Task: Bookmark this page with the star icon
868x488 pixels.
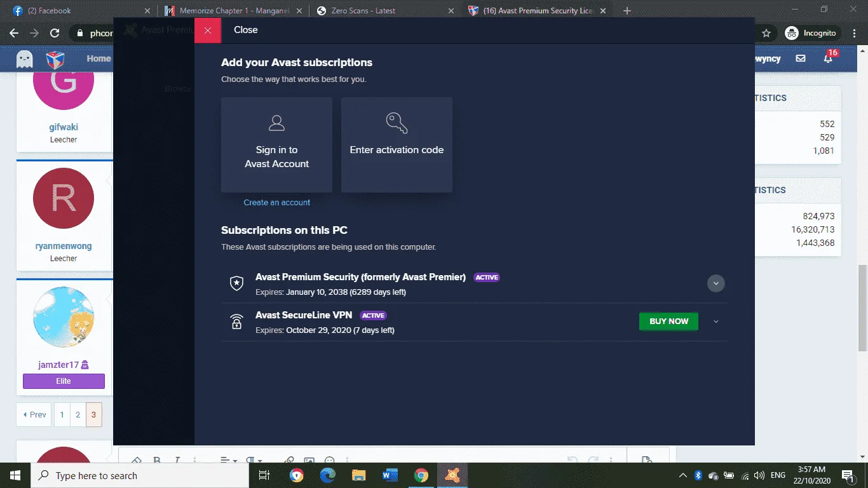Action: 766,33
